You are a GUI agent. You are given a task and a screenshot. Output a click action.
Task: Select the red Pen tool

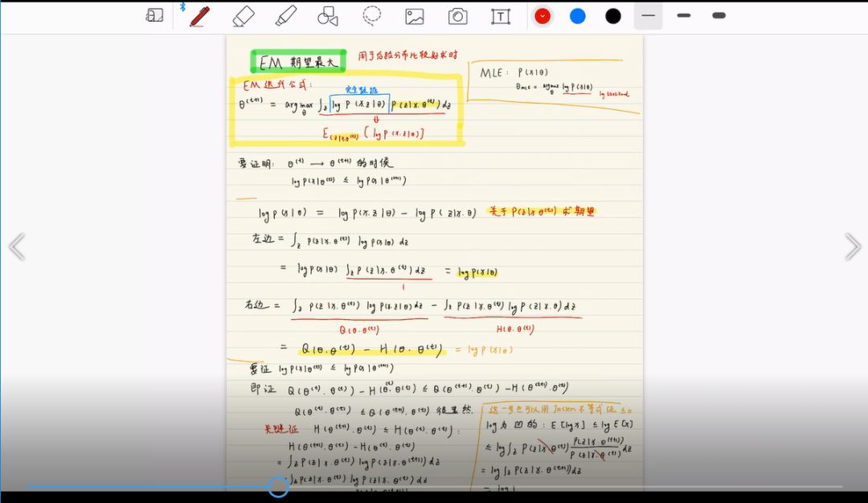[x=199, y=16]
